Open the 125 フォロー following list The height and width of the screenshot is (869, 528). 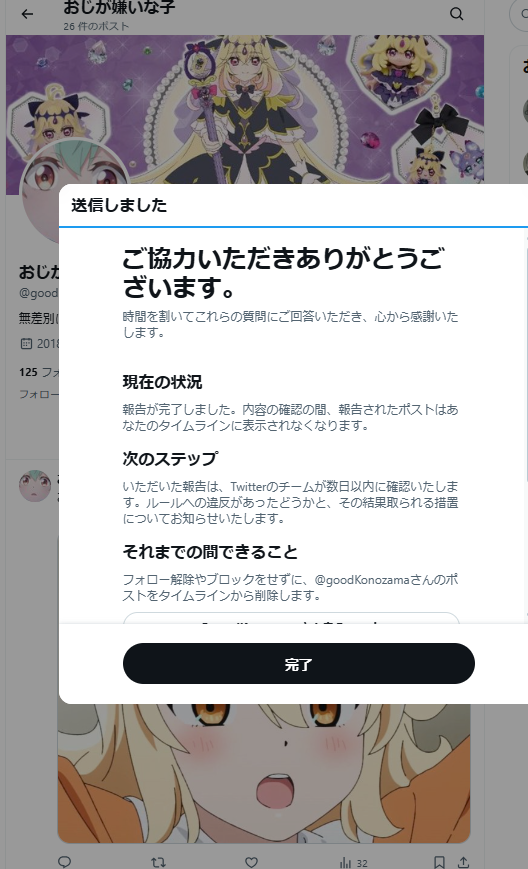pos(39,372)
